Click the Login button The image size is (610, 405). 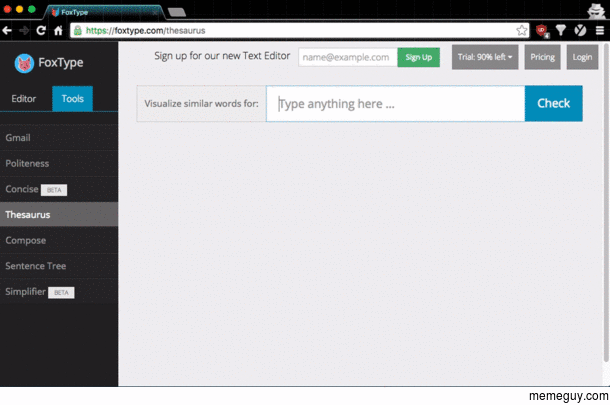(582, 57)
